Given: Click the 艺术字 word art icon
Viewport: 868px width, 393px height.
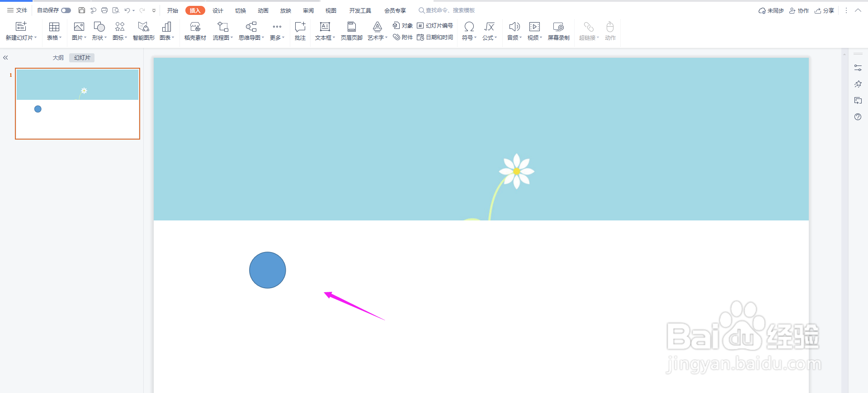Looking at the screenshot, I should point(377,27).
